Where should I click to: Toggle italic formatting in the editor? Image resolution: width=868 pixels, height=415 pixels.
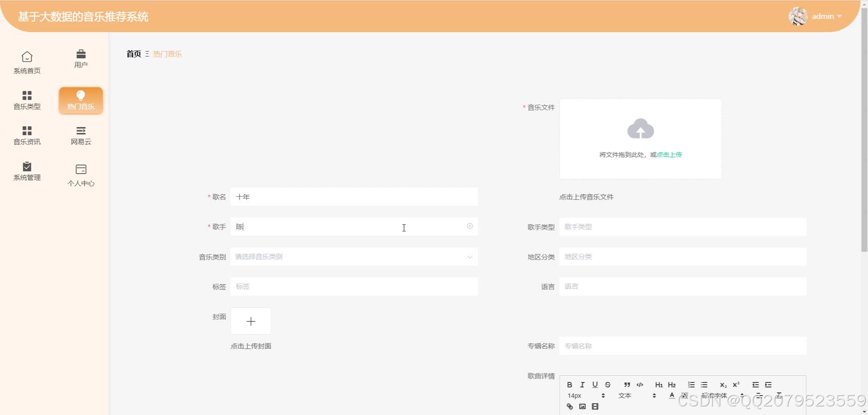coord(582,384)
